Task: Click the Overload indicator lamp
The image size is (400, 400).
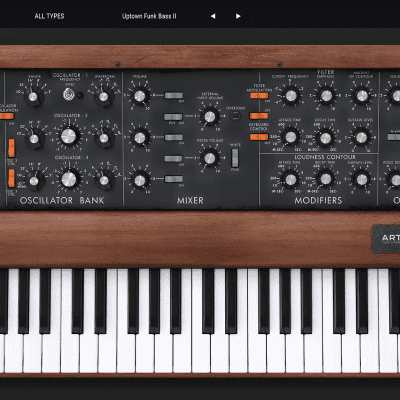Action: tap(235, 116)
